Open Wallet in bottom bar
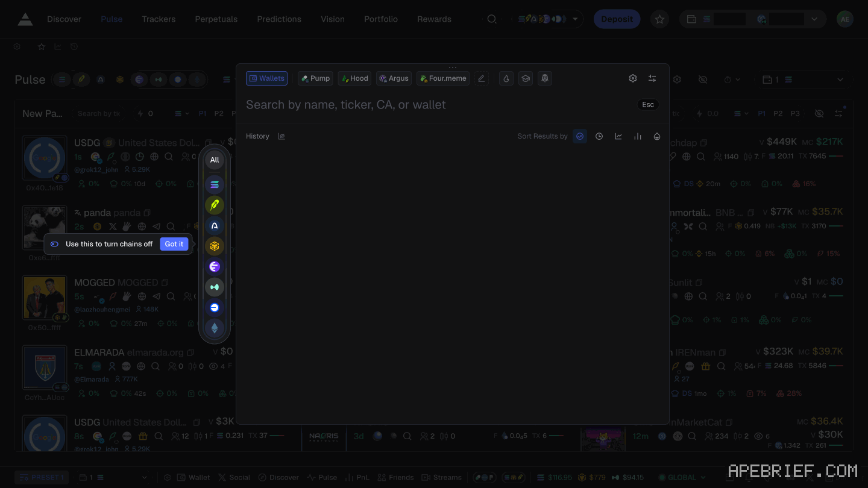Screen dimensions: 868x488 (193, 478)
